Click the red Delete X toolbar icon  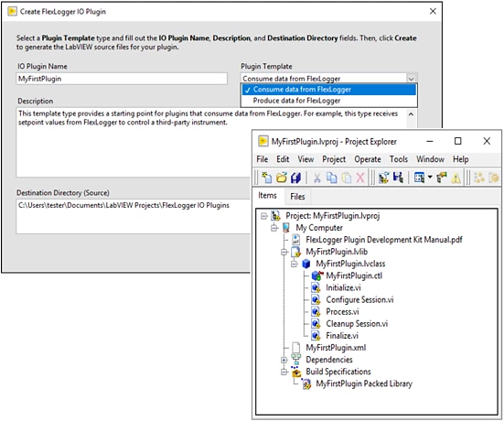pos(360,178)
